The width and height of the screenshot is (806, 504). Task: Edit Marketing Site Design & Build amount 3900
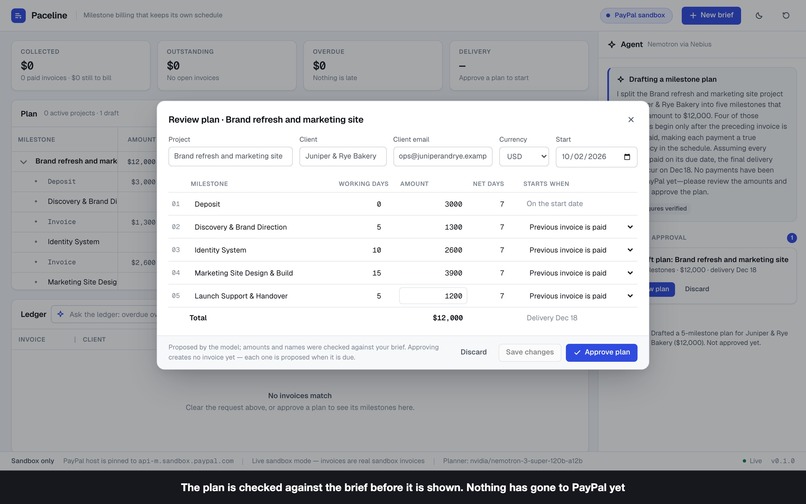click(x=433, y=273)
